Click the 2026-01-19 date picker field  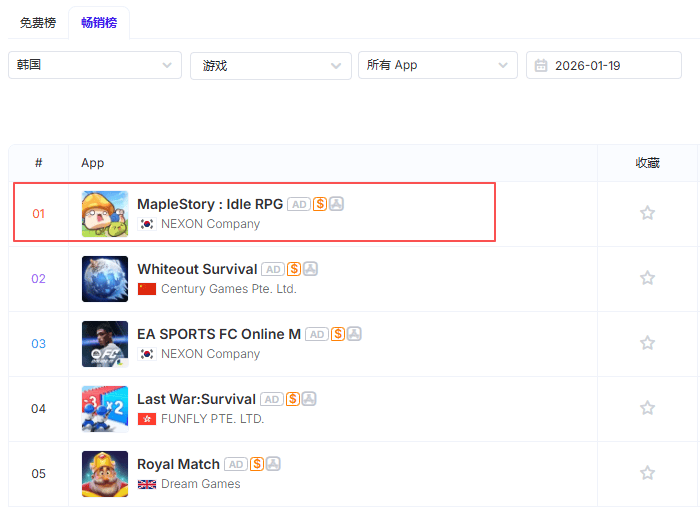pyautogui.click(x=603, y=65)
